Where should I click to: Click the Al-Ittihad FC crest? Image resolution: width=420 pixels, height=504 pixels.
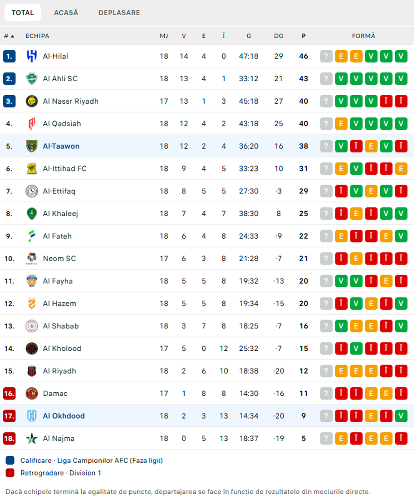coord(32,169)
